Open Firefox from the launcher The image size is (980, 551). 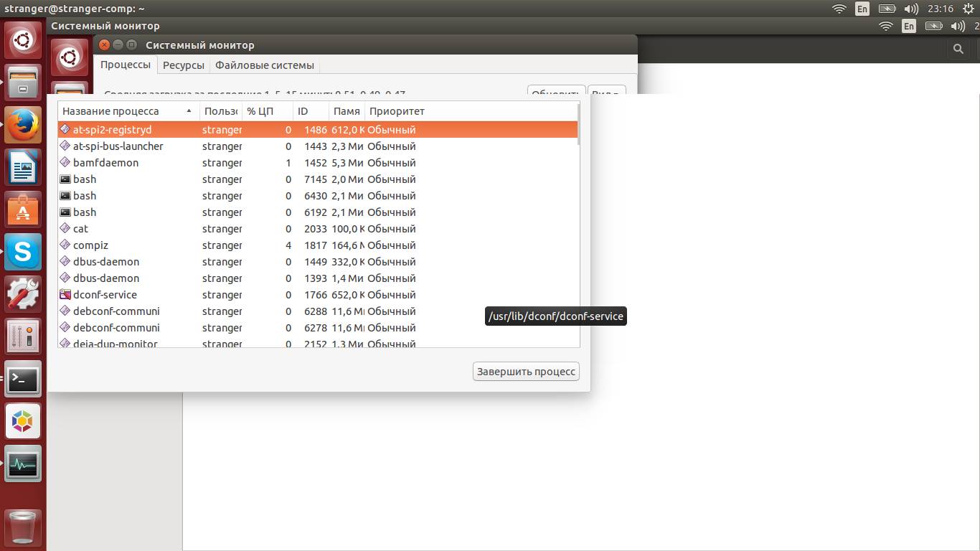tap(23, 126)
